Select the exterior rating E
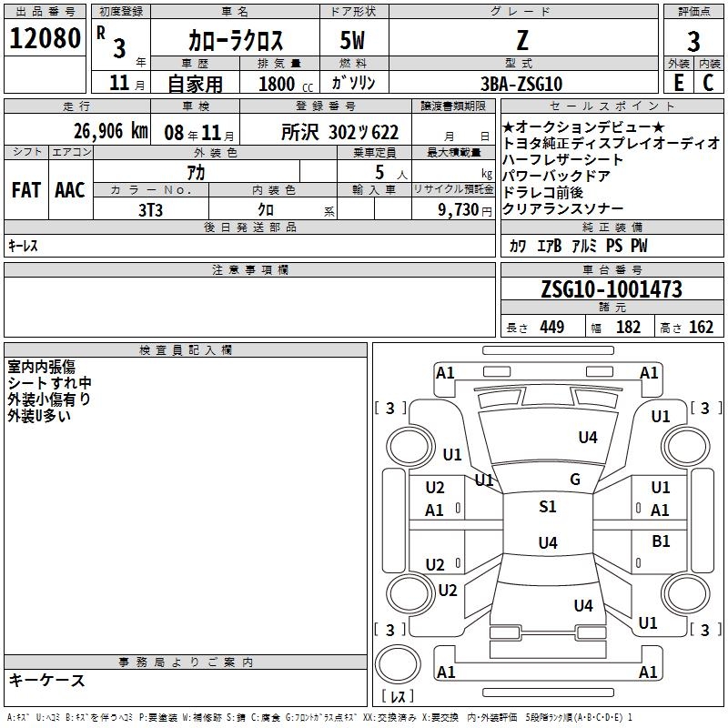Viewport: 728px width, 728px height. pos(678,83)
